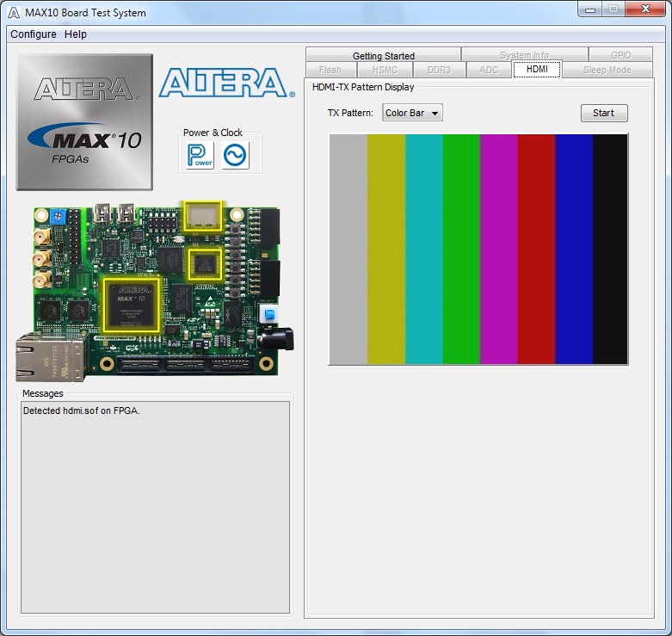Click the black color bar
672x636 pixels.
(610, 249)
